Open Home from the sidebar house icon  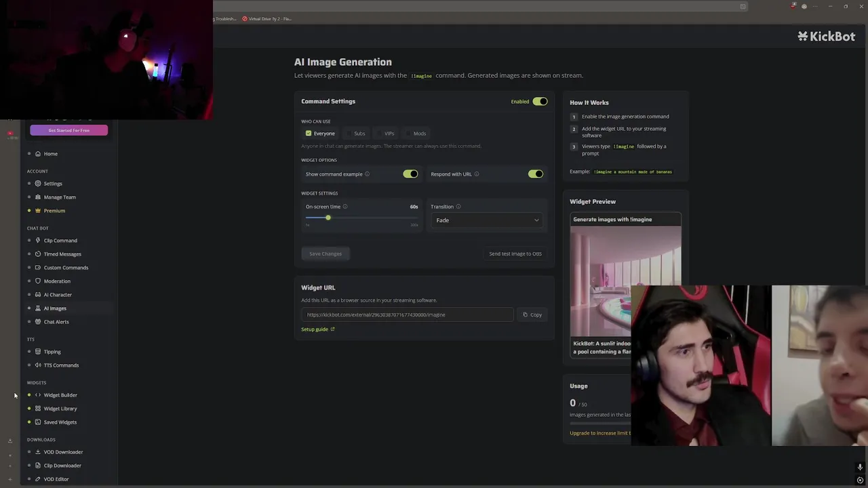click(38, 154)
